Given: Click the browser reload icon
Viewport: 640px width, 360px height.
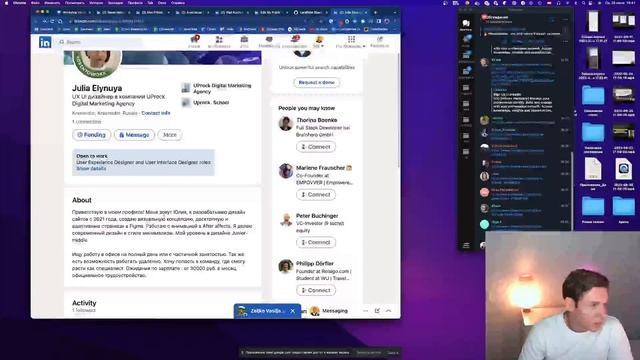Looking at the screenshot, I should tap(52, 21).
